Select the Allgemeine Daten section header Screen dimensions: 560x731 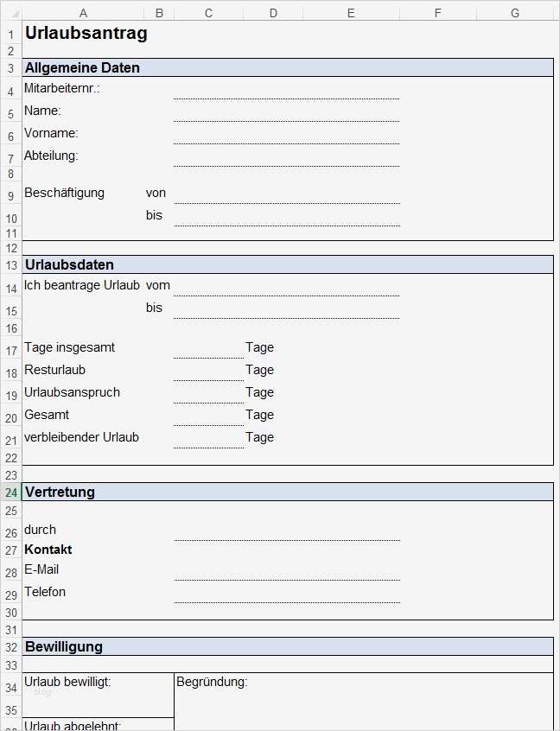[x=173, y=67]
